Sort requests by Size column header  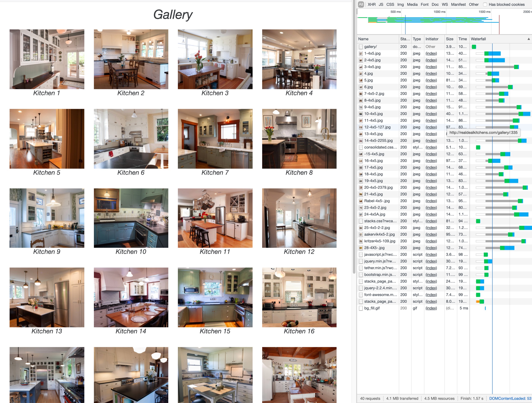pyautogui.click(x=449, y=39)
